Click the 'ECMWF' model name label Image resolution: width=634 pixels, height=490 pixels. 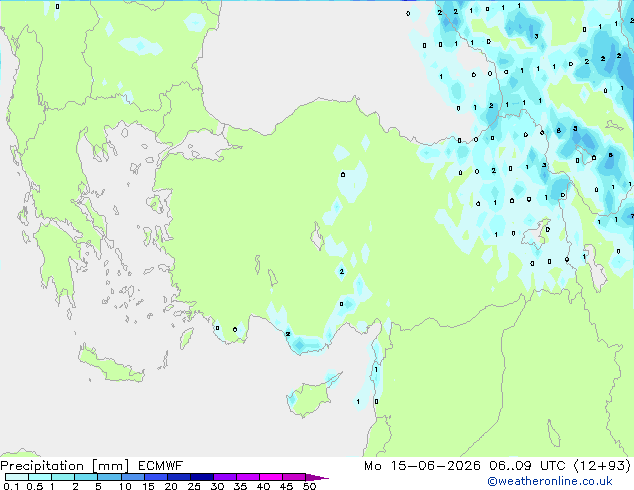161,466
